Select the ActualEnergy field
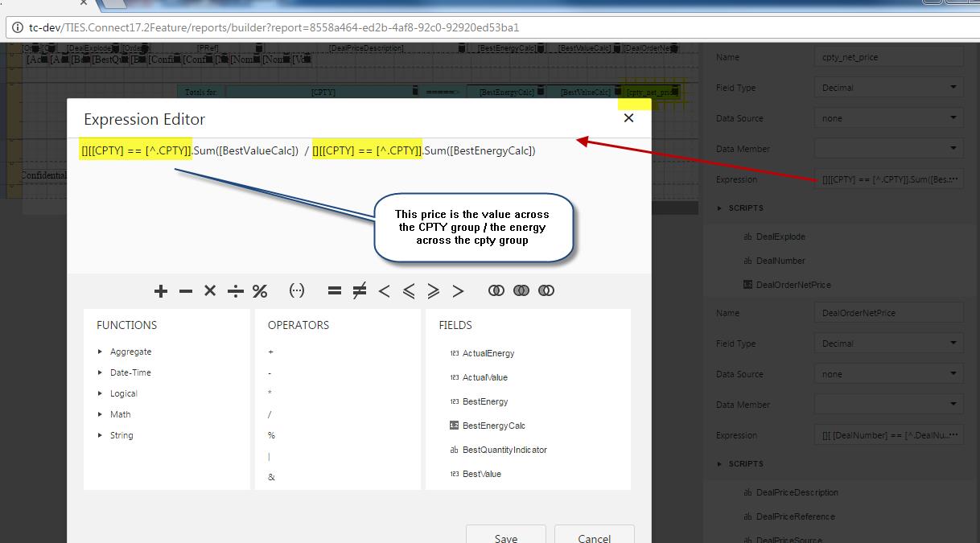 pos(488,353)
